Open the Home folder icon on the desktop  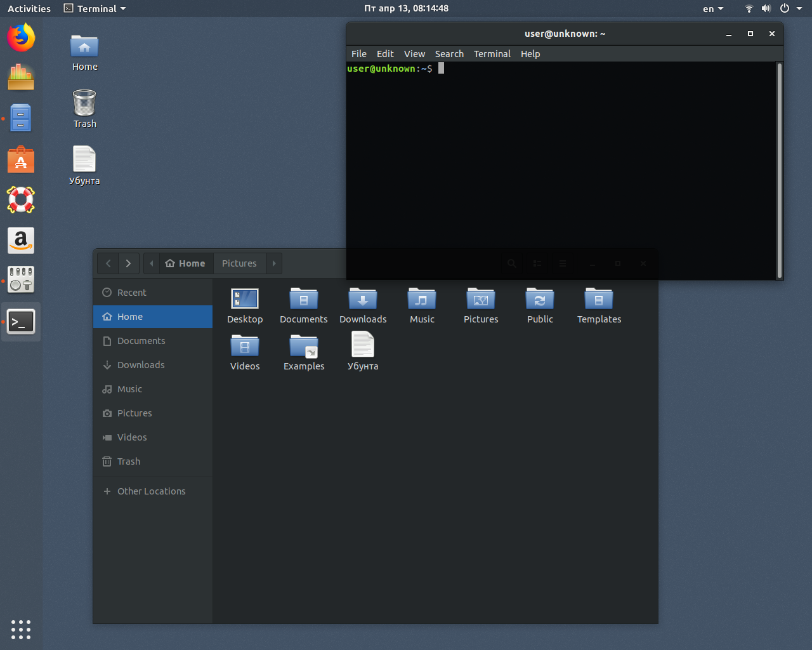(x=84, y=46)
